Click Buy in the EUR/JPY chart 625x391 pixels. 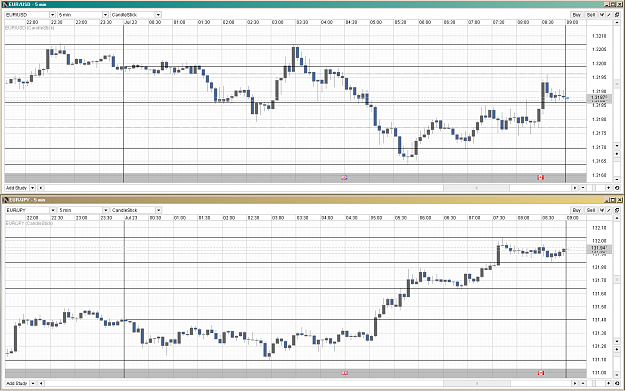click(x=576, y=210)
